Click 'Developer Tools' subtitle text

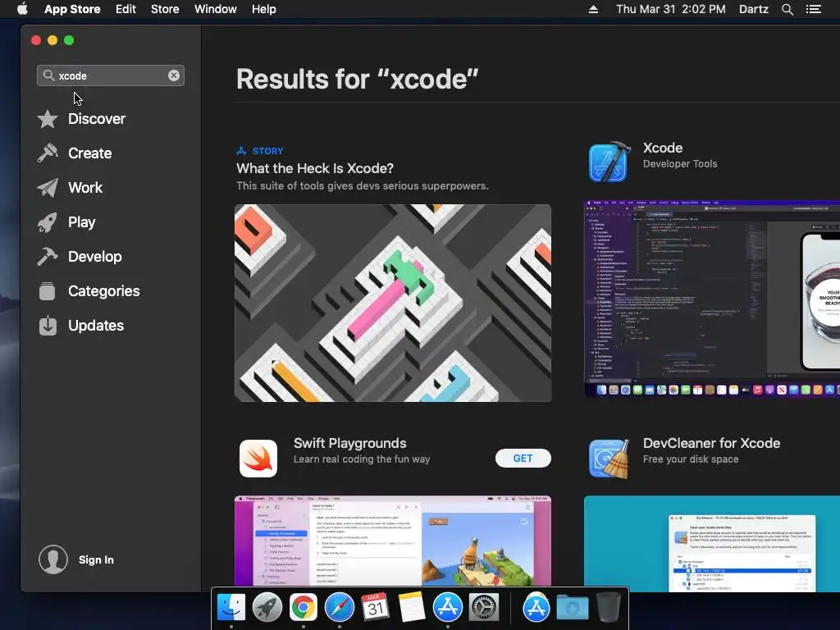[680, 164]
